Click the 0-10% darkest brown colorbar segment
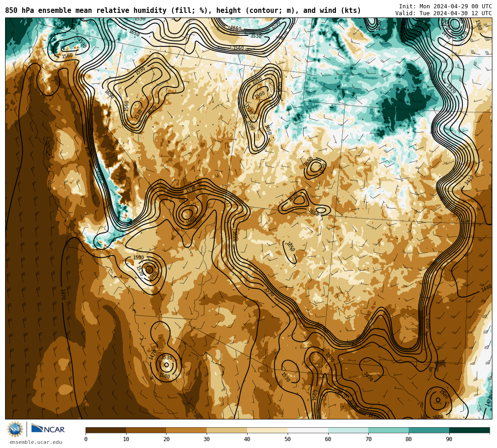The height and width of the screenshot is (448, 497). click(x=106, y=430)
